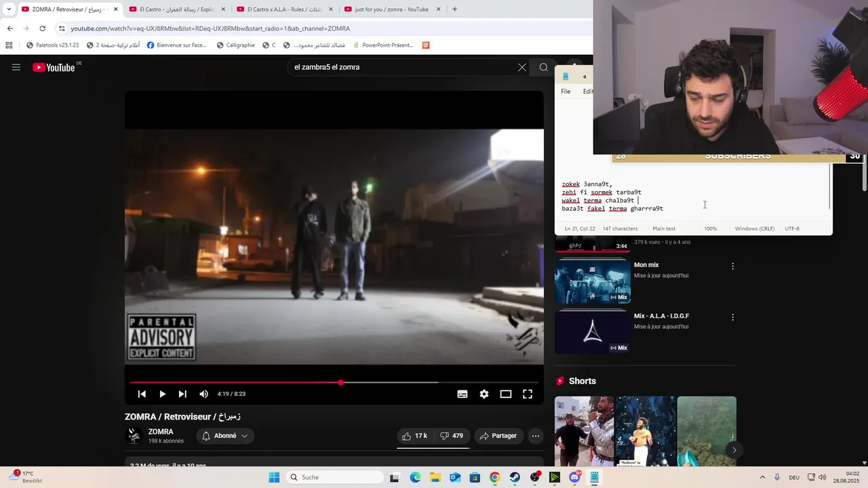Seek on the red video progress bar
Image resolution: width=868 pixels, height=488 pixels.
click(334, 382)
